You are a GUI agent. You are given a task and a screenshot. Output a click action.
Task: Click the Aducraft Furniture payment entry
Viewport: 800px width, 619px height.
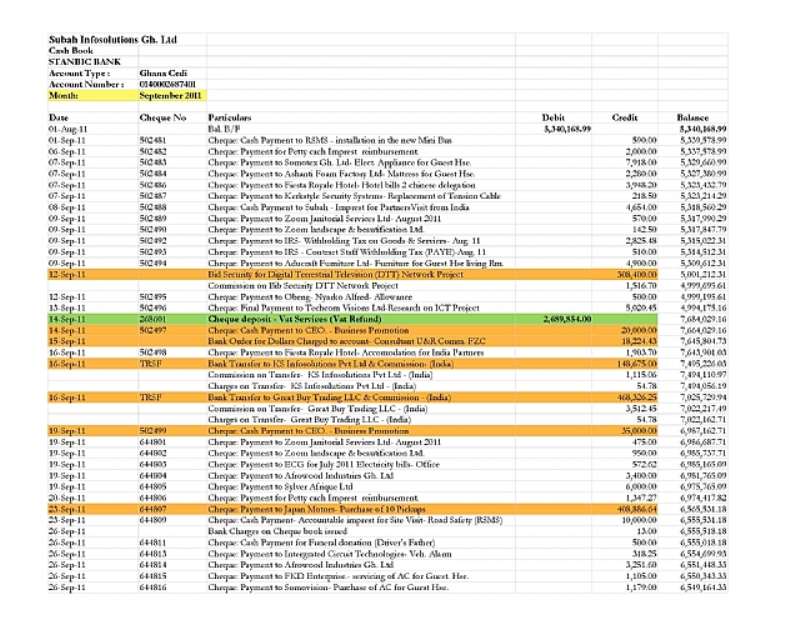click(x=356, y=263)
